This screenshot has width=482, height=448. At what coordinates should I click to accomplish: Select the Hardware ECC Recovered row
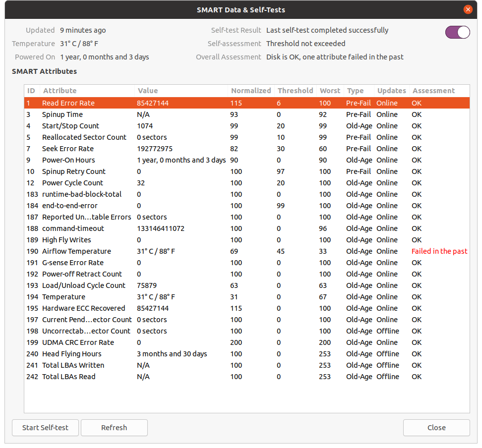[x=247, y=308]
